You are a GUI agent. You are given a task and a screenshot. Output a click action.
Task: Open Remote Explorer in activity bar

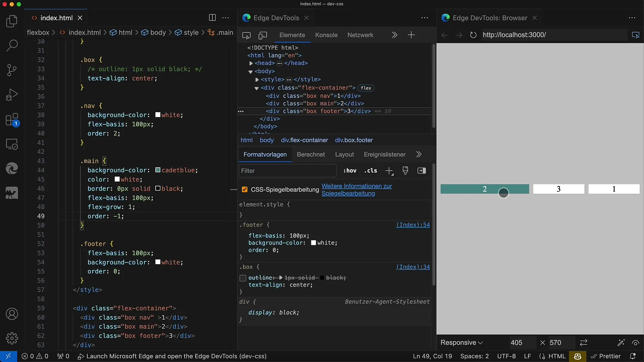coord(12,144)
